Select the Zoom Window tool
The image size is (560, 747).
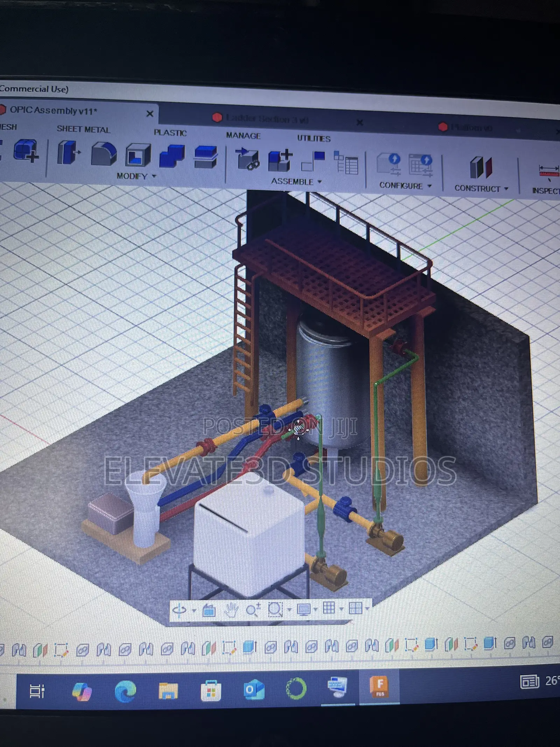tap(275, 609)
